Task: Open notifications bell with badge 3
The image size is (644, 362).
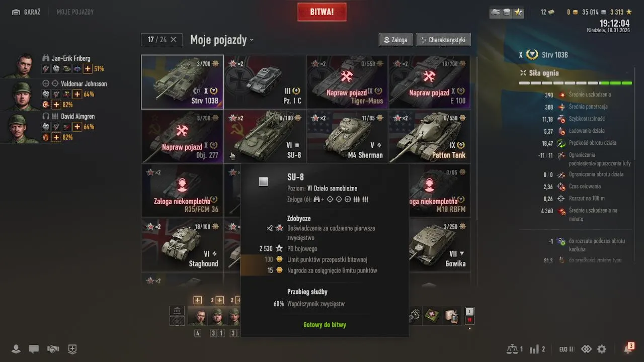Action: [628, 348]
